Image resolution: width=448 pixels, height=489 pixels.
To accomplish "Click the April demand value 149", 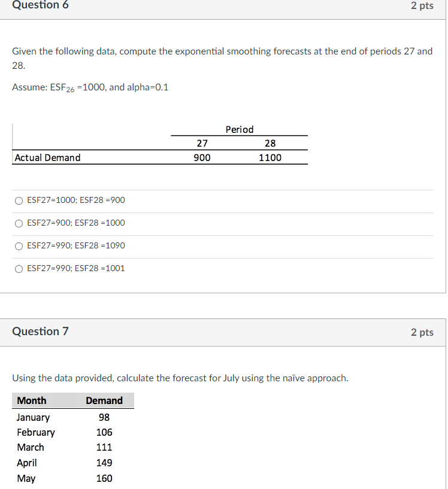I will pyautogui.click(x=104, y=463).
